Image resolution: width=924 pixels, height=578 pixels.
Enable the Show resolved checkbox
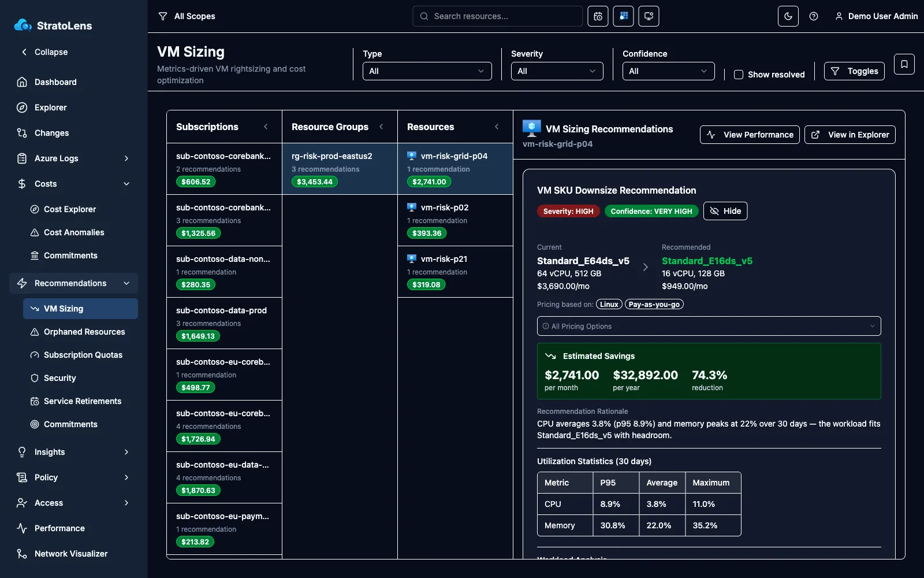tap(738, 75)
